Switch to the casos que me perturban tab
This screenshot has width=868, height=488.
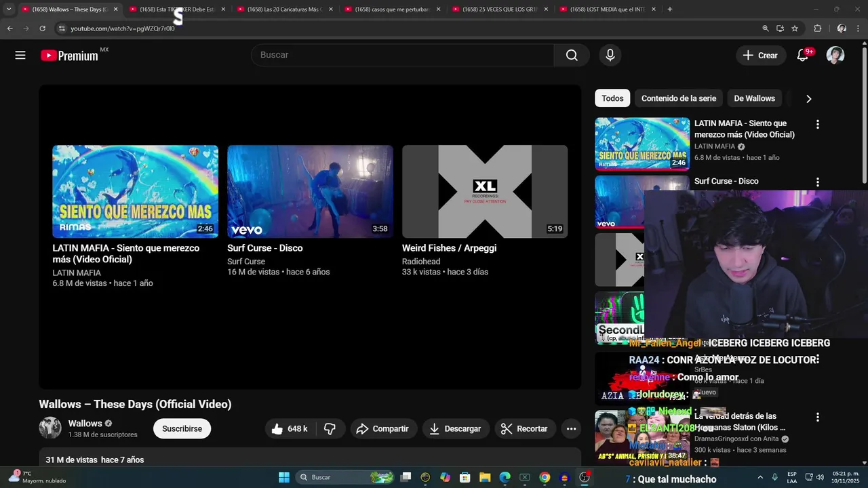tap(392, 9)
